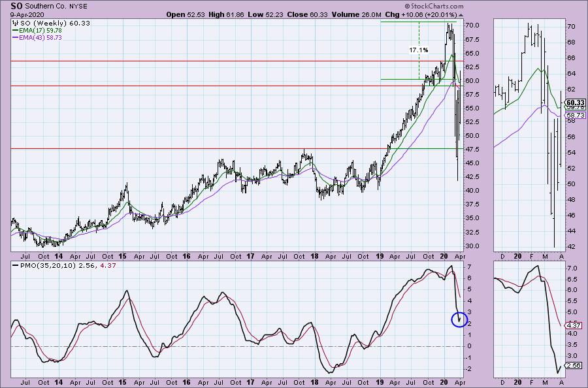Click the boxed 2.56 PMO value tag
Viewport: 588px width, 388px height.
click(x=574, y=366)
